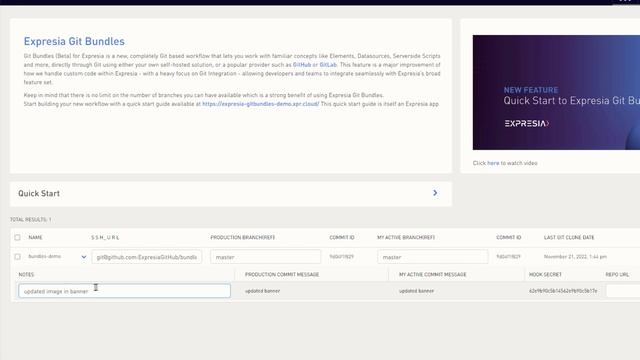Viewport: 640px width, 360px height.
Task: Click the HOOK SECRET column label
Action: [x=545, y=275]
